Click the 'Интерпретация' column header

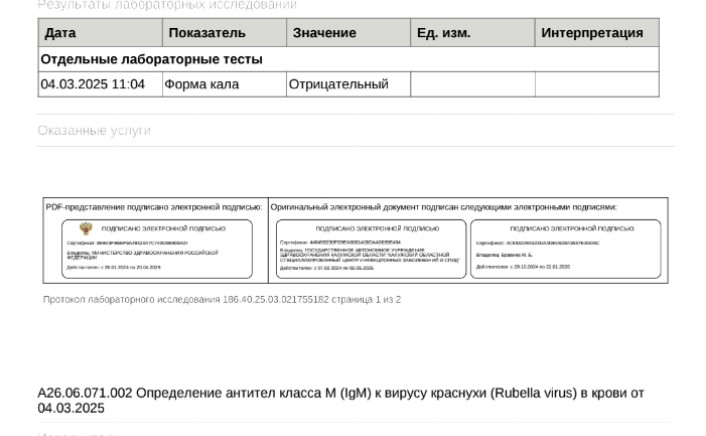[597, 33]
